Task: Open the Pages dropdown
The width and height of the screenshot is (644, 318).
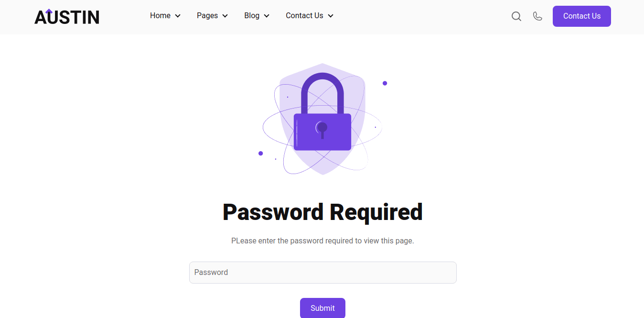Action: [x=225, y=15]
